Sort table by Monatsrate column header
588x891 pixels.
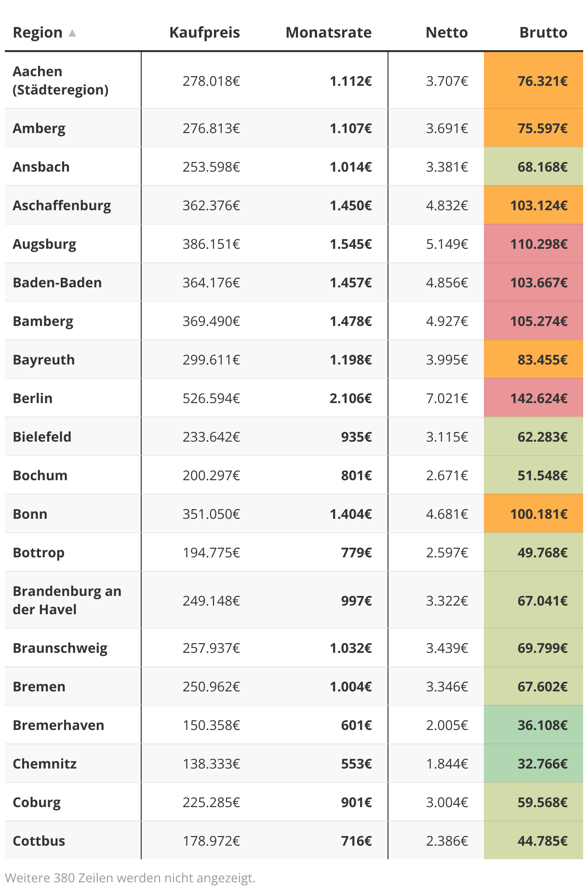(x=328, y=32)
